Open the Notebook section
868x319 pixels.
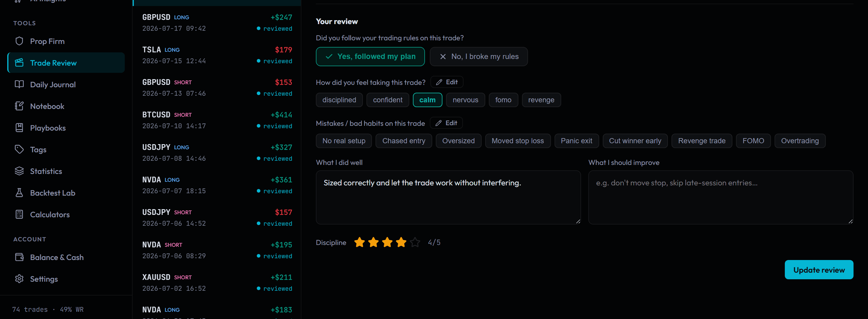coord(66,106)
